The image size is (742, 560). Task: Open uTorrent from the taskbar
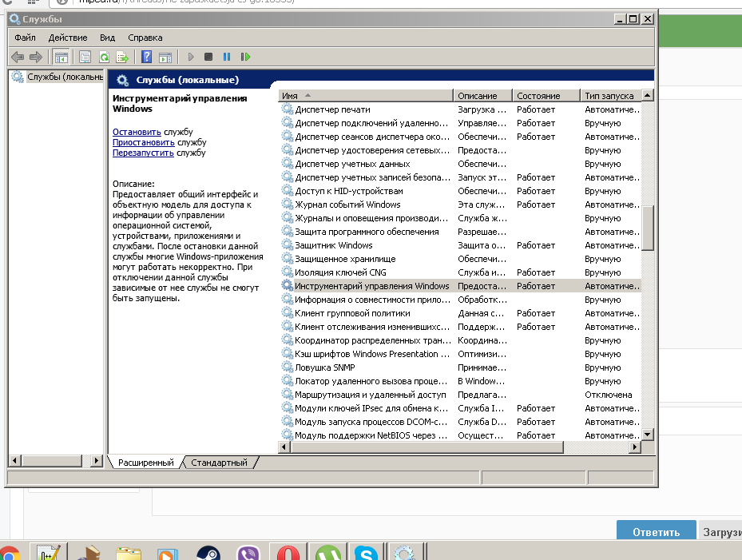(x=328, y=553)
